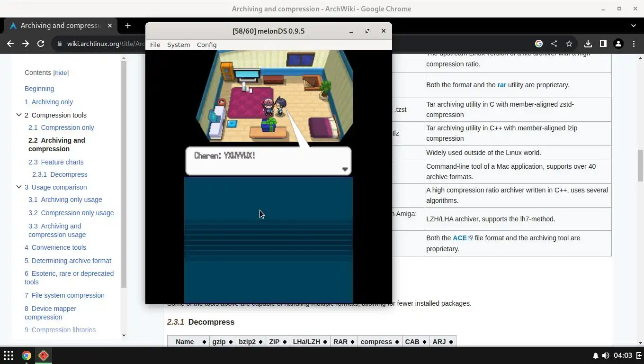Sort table by Name column
Screen dimensions: 644x364
coord(188,342)
